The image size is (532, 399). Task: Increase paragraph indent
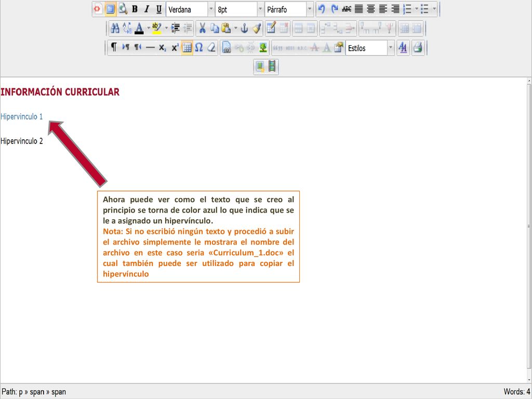(176, 29)
